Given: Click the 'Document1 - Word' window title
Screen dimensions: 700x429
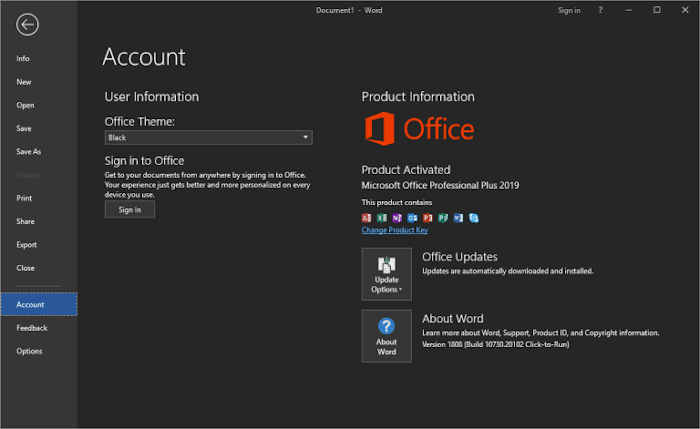Looking at the screenshot, I should tap(349, 10).
